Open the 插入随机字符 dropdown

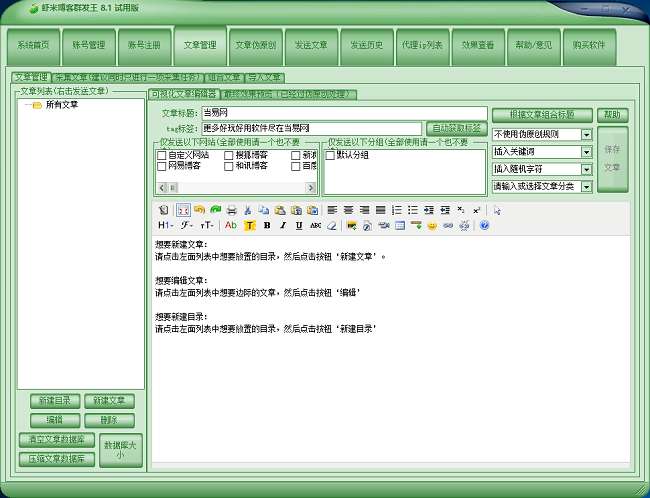(x=586, y=169)
